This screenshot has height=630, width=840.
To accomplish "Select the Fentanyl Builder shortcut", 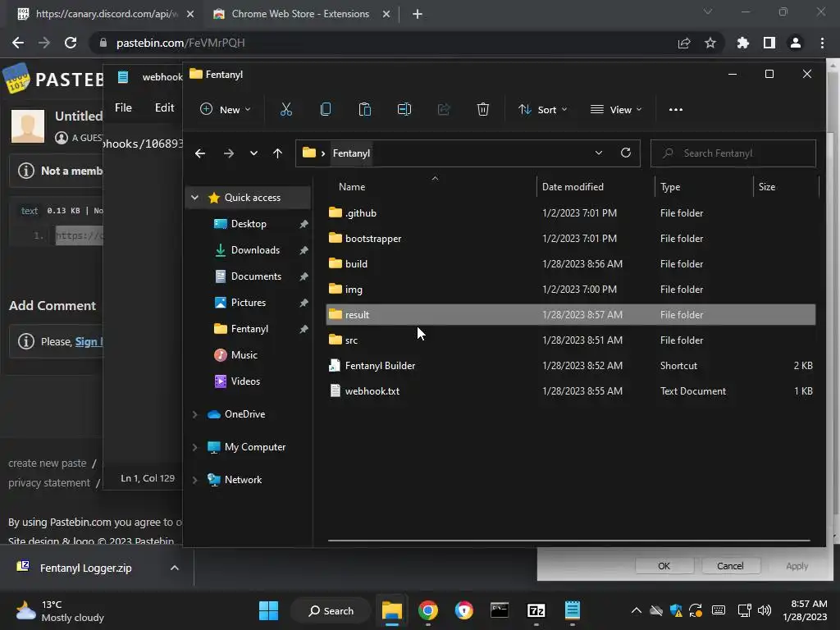I will (571, 366).
